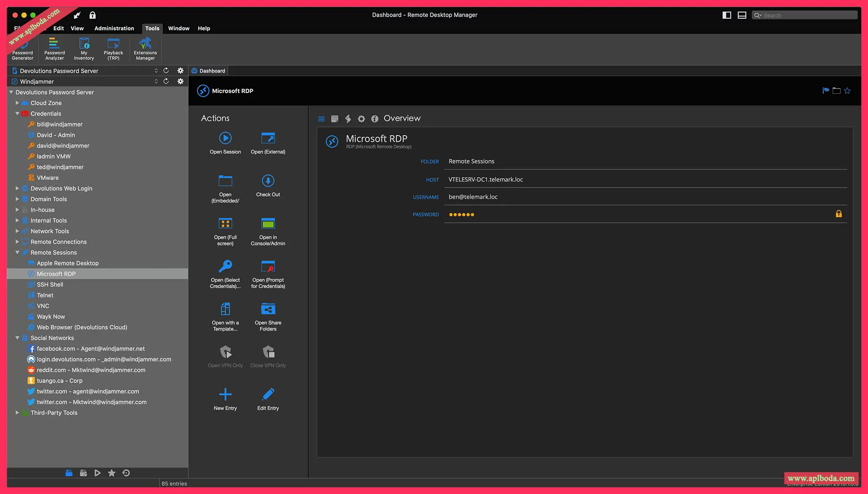Expand the Domain Tools folder
The height and width of the screenshot is (494, 868).
[17, 199]
